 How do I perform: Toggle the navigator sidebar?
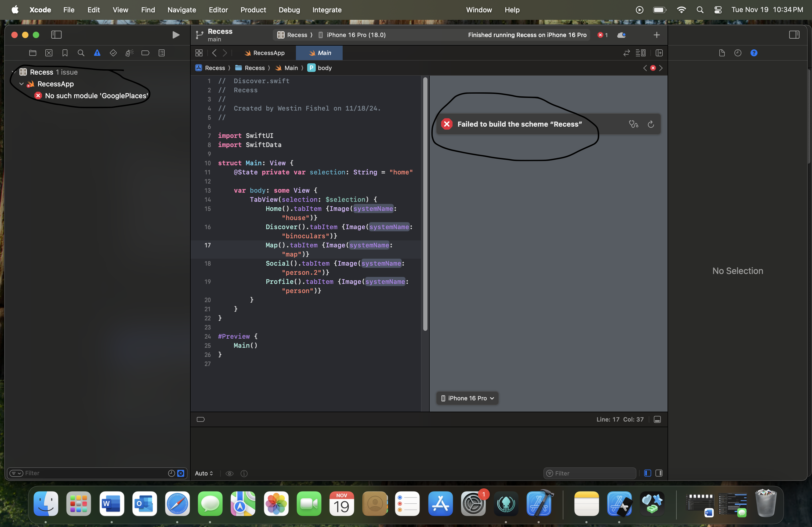(56, 35)
